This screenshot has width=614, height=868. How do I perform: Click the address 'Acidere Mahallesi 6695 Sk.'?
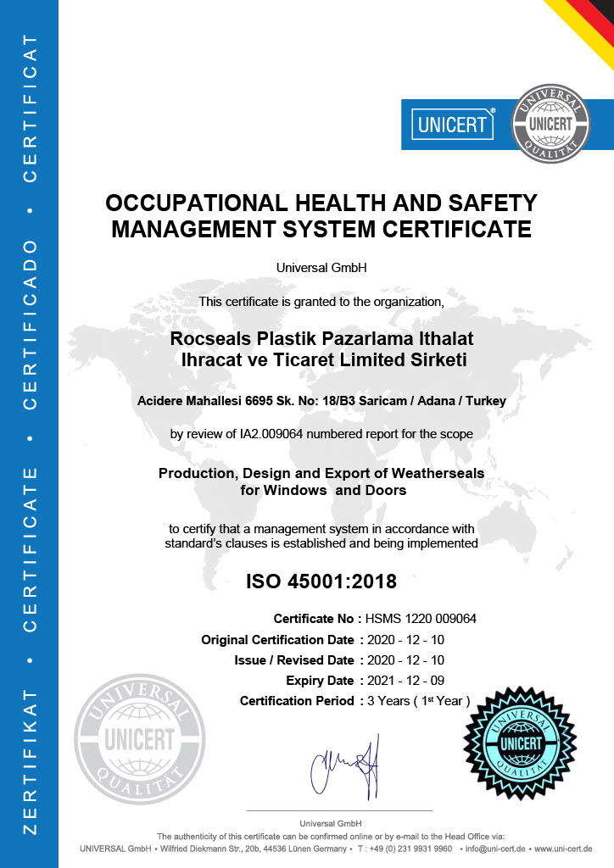(x=216, y=401)
